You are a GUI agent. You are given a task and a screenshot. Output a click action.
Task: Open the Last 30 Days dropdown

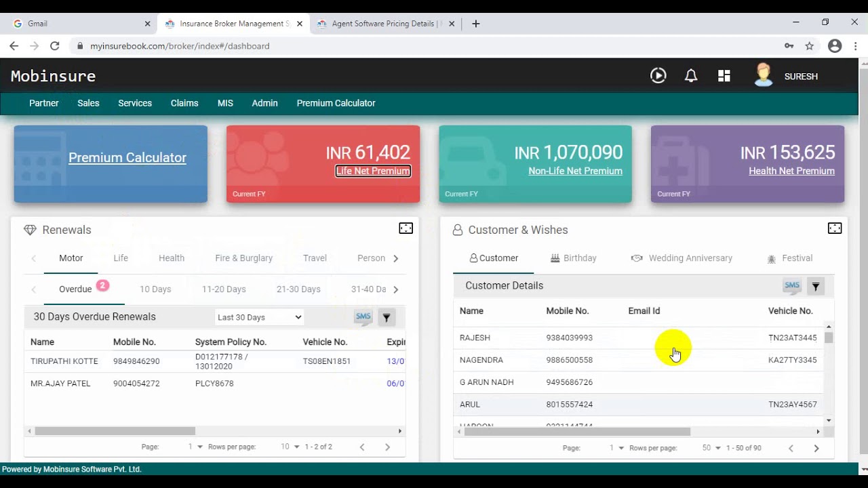click(259, 317)
